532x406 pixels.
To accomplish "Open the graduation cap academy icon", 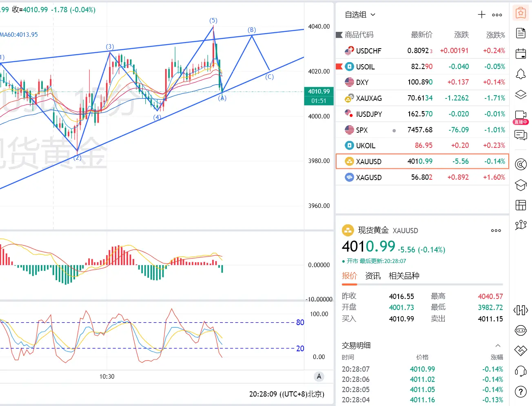I will tap(521, 185).
